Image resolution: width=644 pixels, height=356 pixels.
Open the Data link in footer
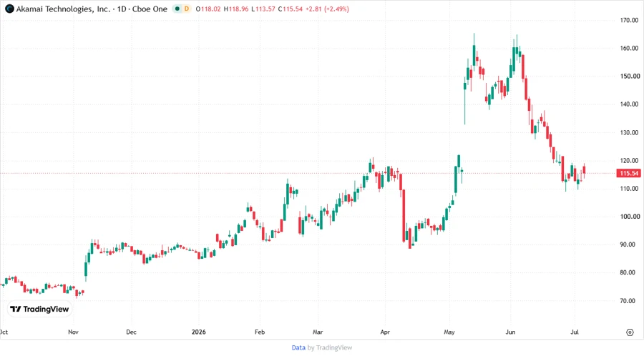point(298,348)
